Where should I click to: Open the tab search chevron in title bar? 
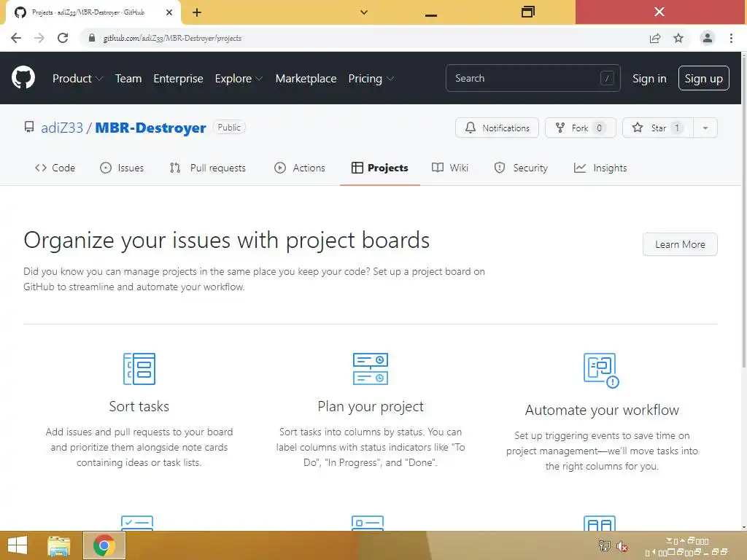point(364,12)
